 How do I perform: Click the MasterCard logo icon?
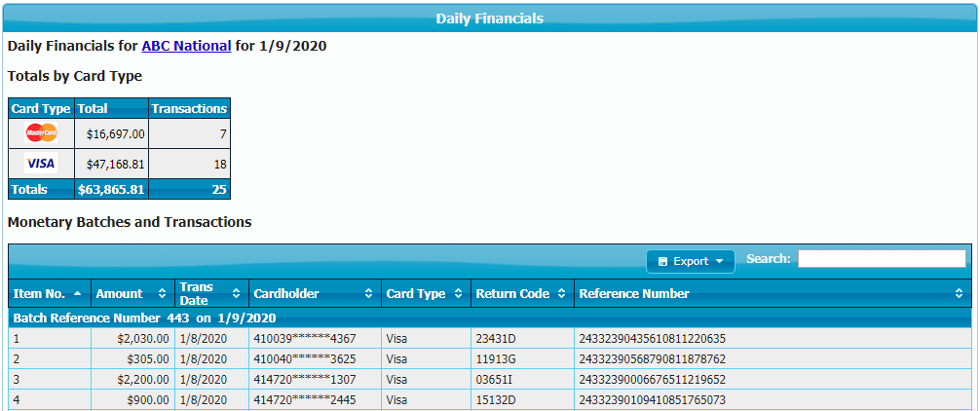[41, 133]
